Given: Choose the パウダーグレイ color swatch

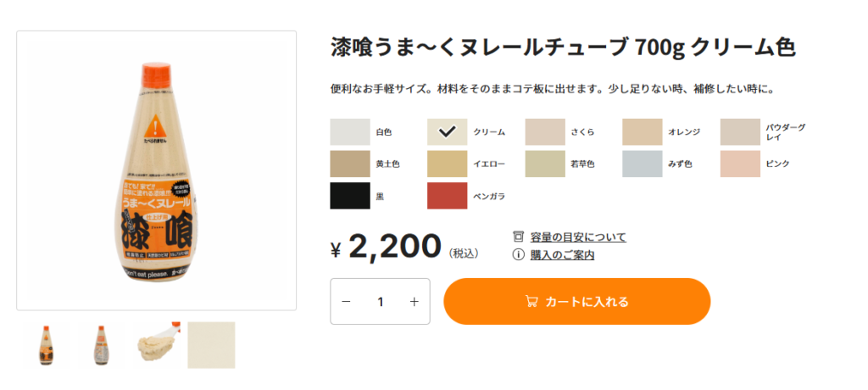Looking at the screenshot, I should [740, 132].
